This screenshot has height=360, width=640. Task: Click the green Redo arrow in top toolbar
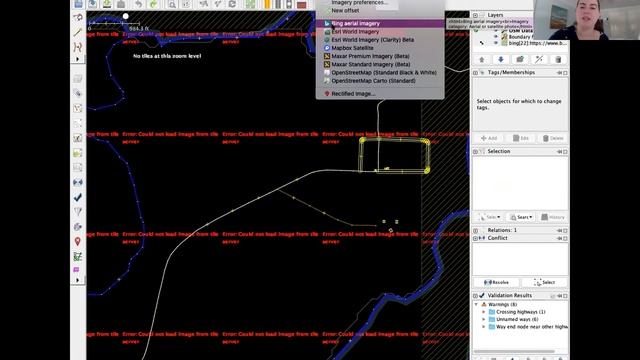coord(153,4)
